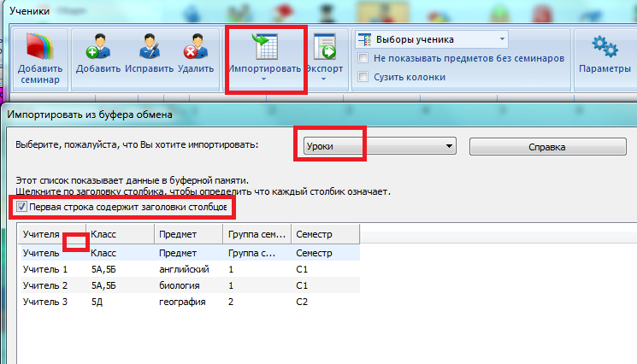Enable the 'Сузить колонки' checkbox
The height and width of the screenshot is (364, 637).
tap(363, 77)
